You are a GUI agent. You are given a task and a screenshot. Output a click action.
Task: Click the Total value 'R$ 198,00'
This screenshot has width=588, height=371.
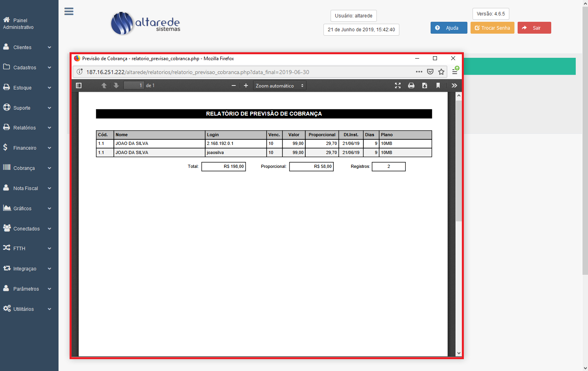click(223, 167)
